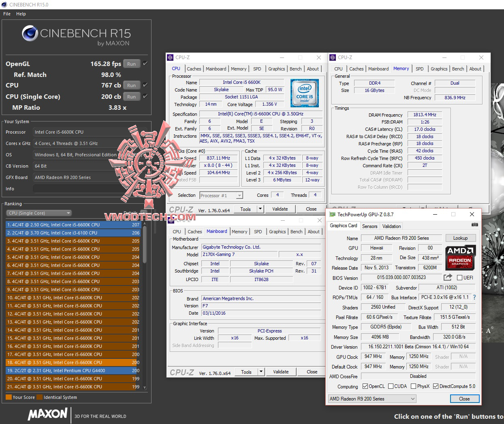Click the MAXON logo at the bottom

pos(47,414)
